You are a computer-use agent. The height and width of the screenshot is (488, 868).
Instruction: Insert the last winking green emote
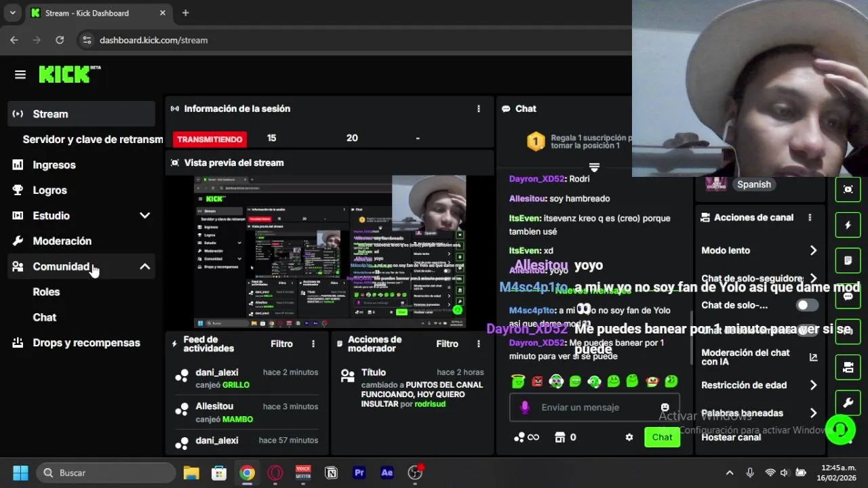[671, 381]
